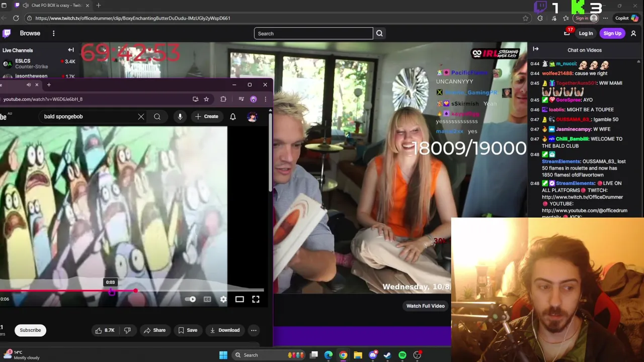Like the YouTube video with 8.7K

pyautogui.click(x=105, y=330)
